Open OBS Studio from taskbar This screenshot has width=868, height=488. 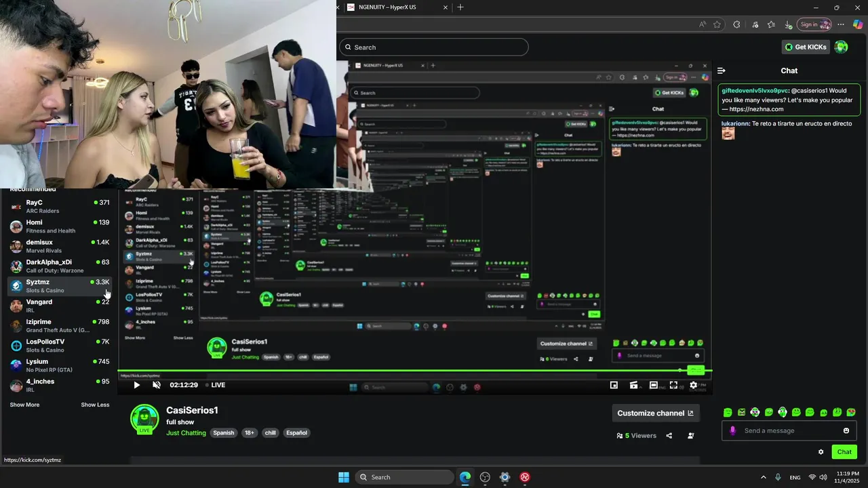pos(485,477)
